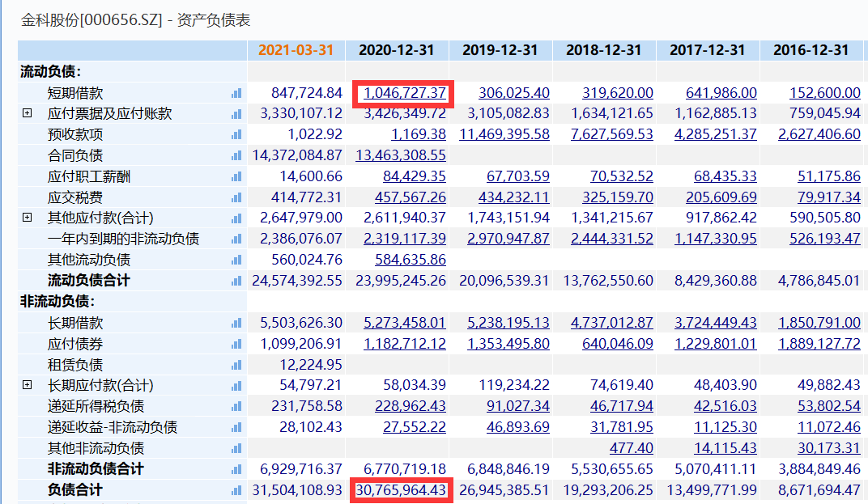The width and height of the screenshot is (868, 504).
Task: Click chart icon in 流动负债合计 row
Action: 236,281
